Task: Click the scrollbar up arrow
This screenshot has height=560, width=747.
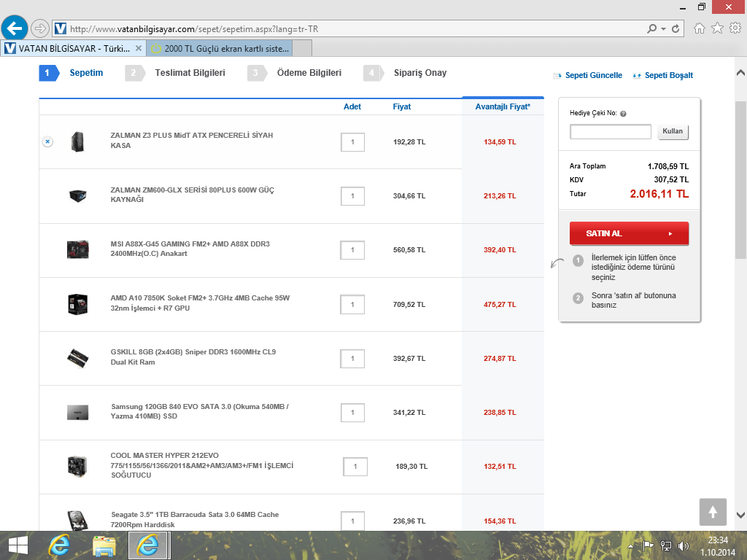Action: (740, 73)
